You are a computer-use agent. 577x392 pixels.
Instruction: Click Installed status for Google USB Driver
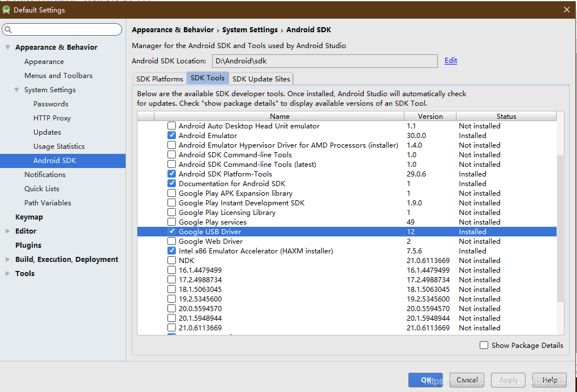[x=472, y=231]
